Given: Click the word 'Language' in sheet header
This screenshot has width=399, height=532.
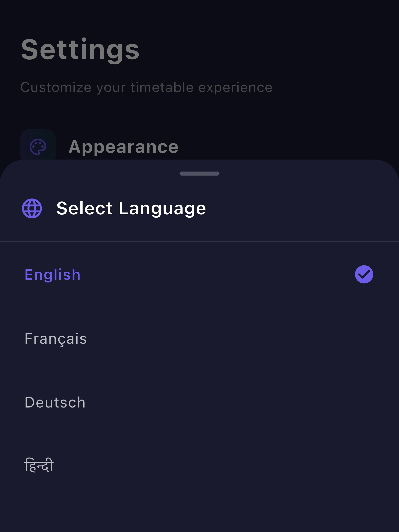Looking at the screenshot, I should pyautogui.click(x=162, y=208).
